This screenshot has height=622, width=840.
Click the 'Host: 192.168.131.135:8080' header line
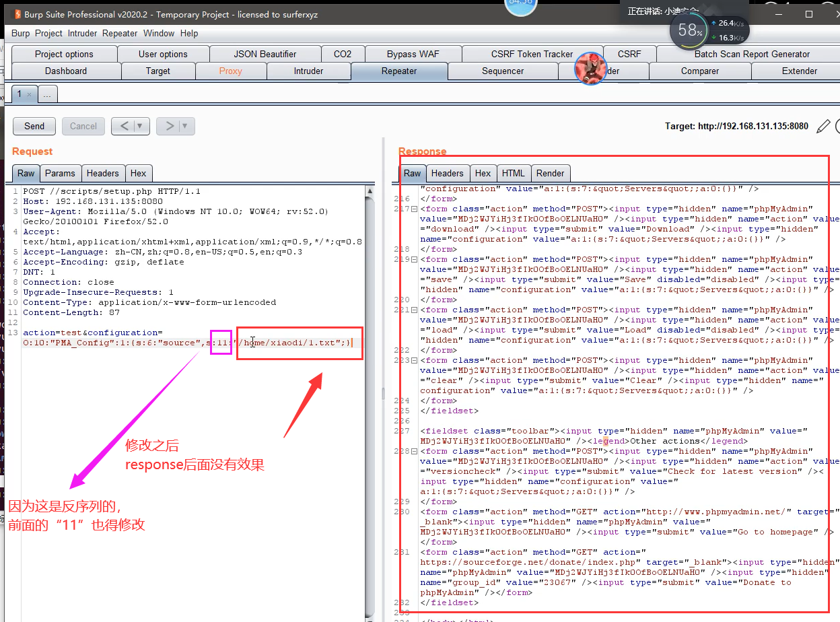pos(93,201)
